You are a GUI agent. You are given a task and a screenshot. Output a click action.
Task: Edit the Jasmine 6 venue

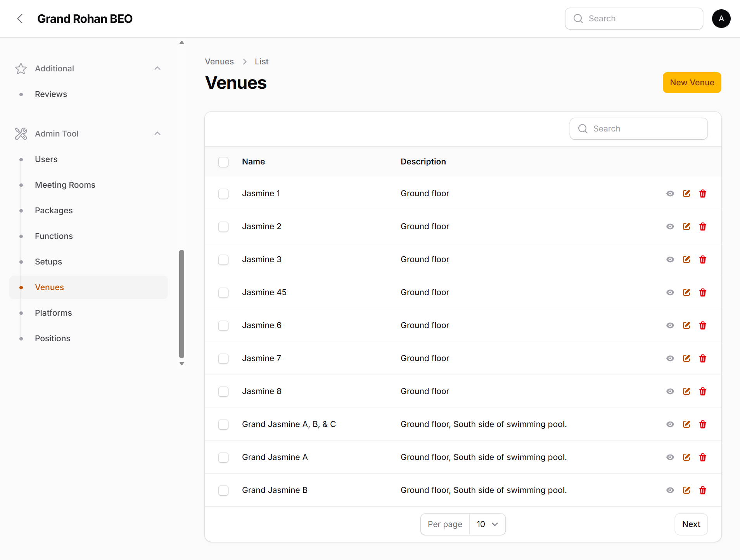point(686,325)
